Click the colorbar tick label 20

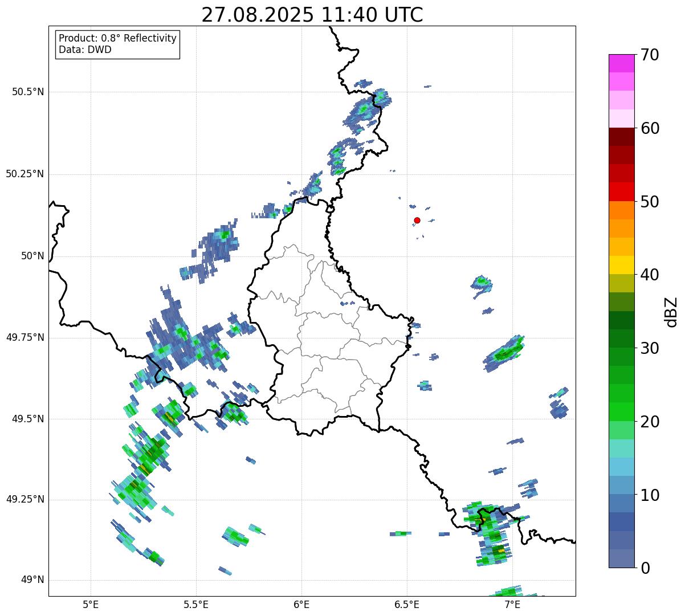pyautogui.click(x=650, y=421)
